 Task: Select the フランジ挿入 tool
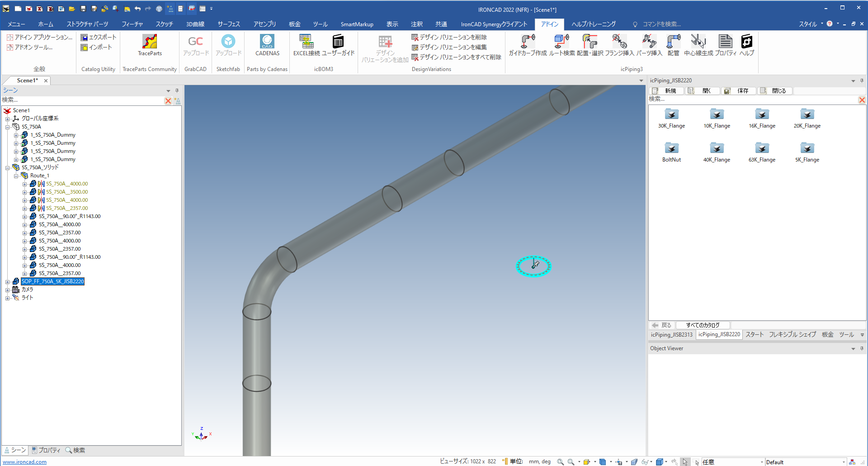[619, 42]
